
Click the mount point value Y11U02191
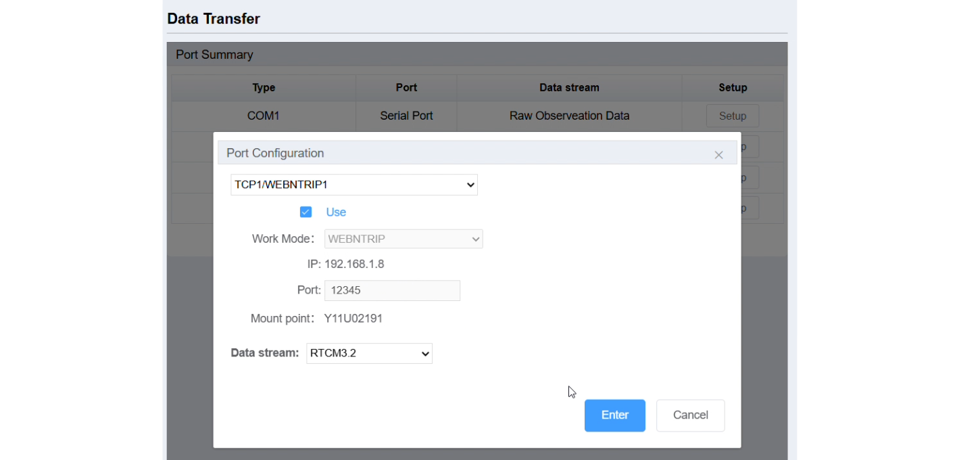click(x=353, y=318)
